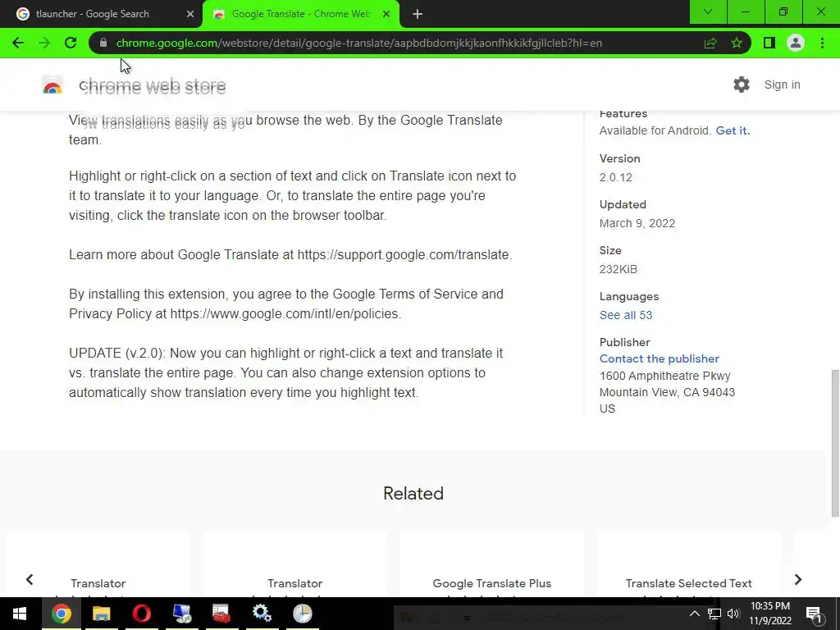Image resolution: width=840 pixels, height=630 pixels.
Task: Click the Features heading in the sidebar
Action: [623, 114]
